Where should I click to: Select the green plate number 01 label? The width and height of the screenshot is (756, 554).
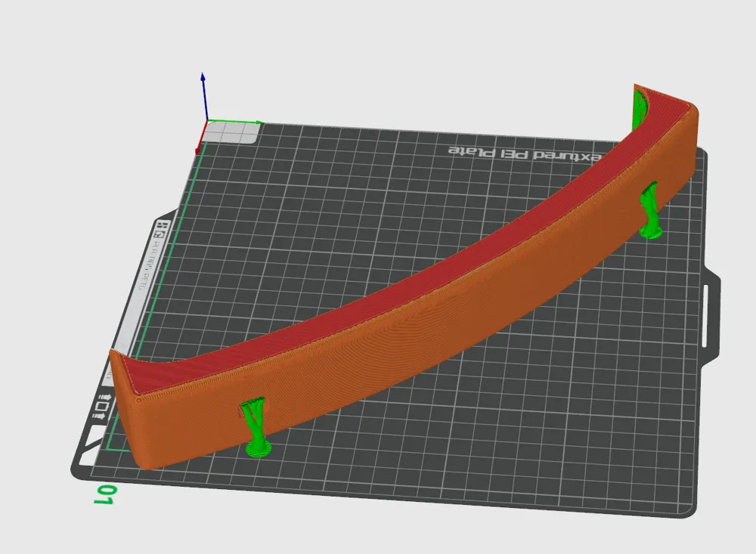[104, 495]
